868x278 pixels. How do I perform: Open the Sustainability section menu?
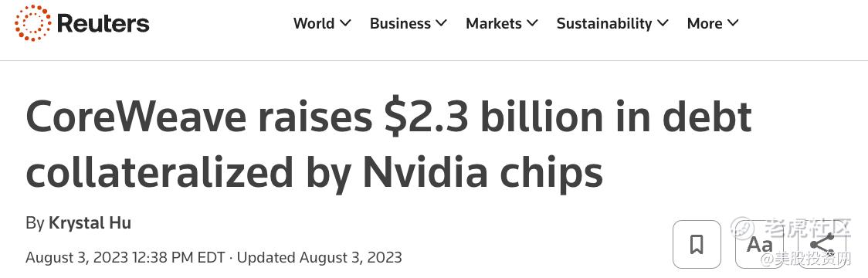[x=605, y=23]
